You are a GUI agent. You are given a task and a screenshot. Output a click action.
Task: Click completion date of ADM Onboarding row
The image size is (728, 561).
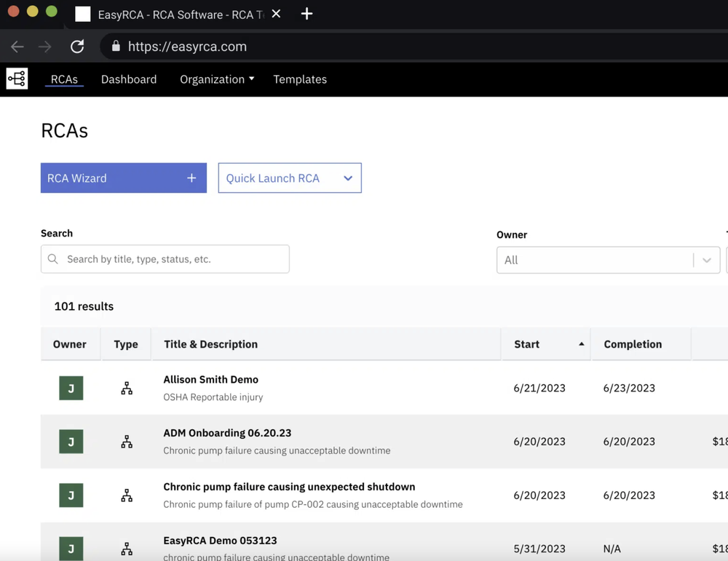pyautogui.click(x=629, y=441)
